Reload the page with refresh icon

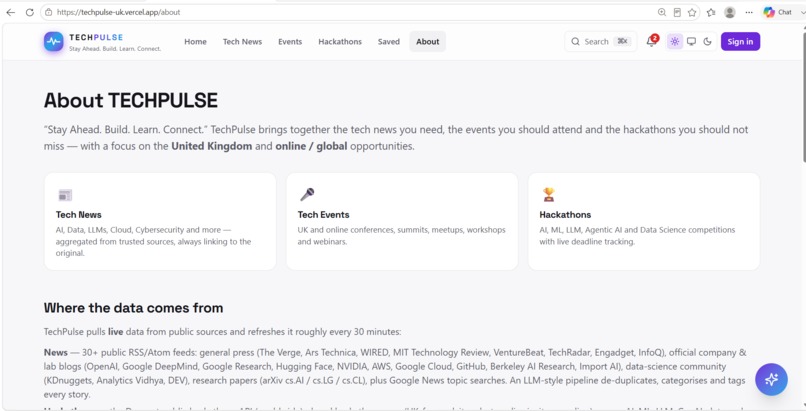29,12
